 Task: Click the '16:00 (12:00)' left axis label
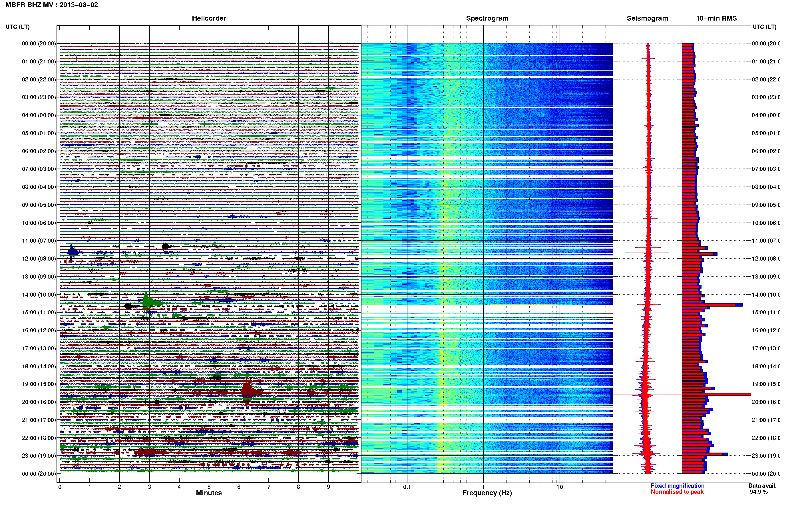pos(39,330)
